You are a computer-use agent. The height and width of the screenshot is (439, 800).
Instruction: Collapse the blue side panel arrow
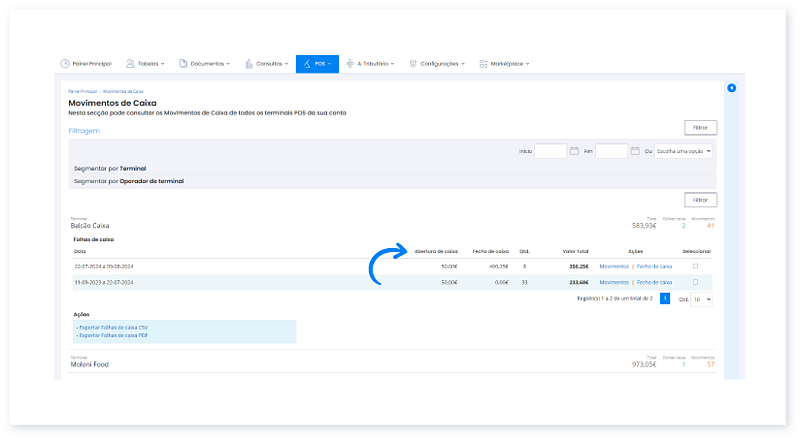[731, 89]
